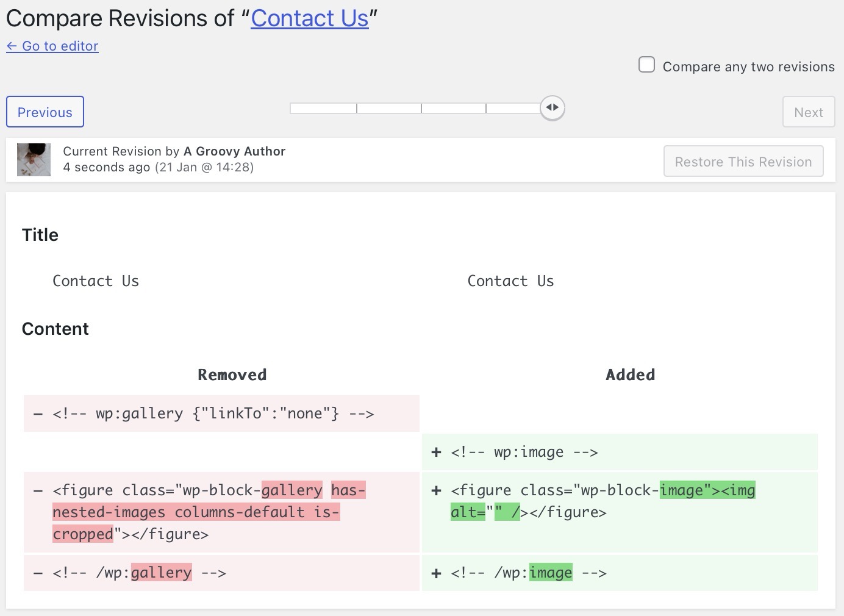Open the Contact Us title link

click(310, 18)
